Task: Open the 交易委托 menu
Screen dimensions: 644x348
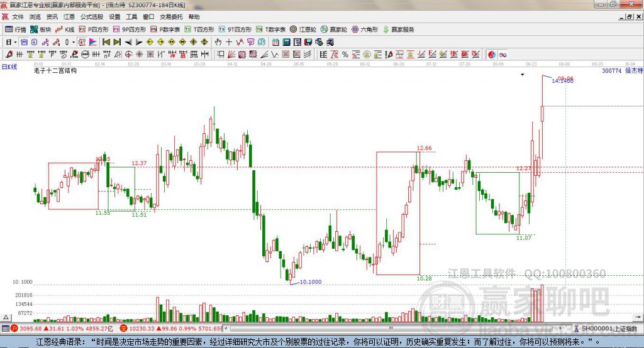Action: [171, 17]
